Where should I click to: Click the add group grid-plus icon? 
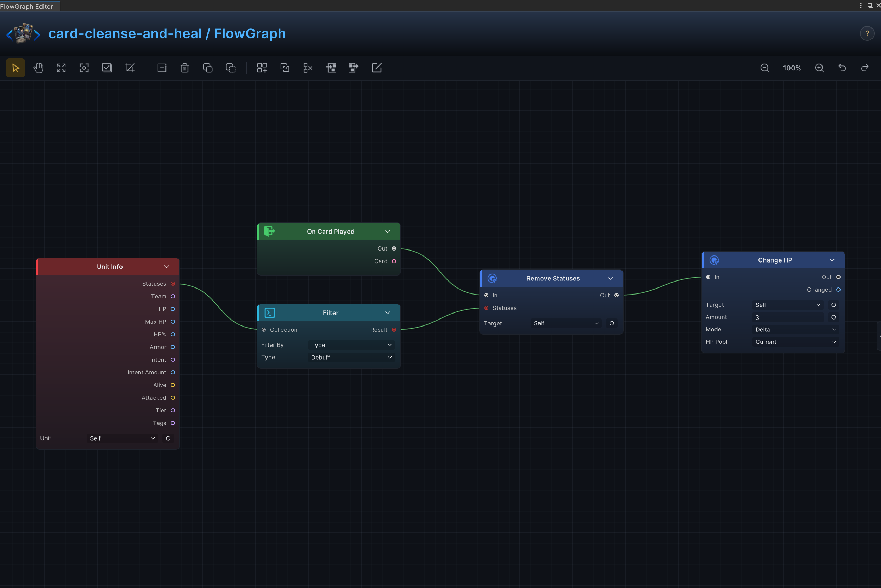262,68
